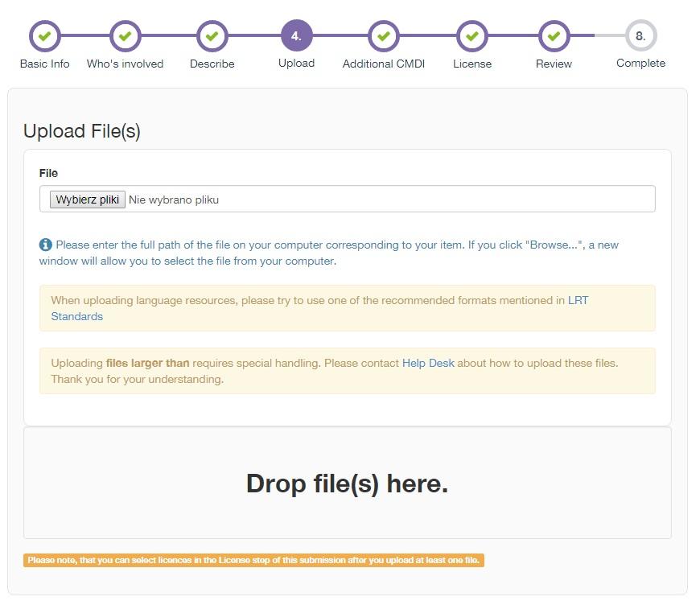Switch to the Additional CMDI label
700x609 pixels.
coord(384,64)
